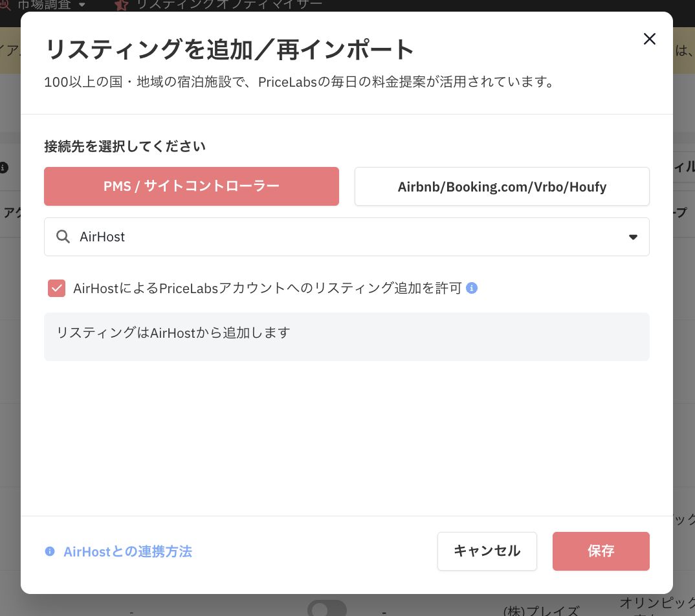The height and width of the screenshot is (616, 695).
Task: Click the dropdown caret arrow
Action: (633, 237)
